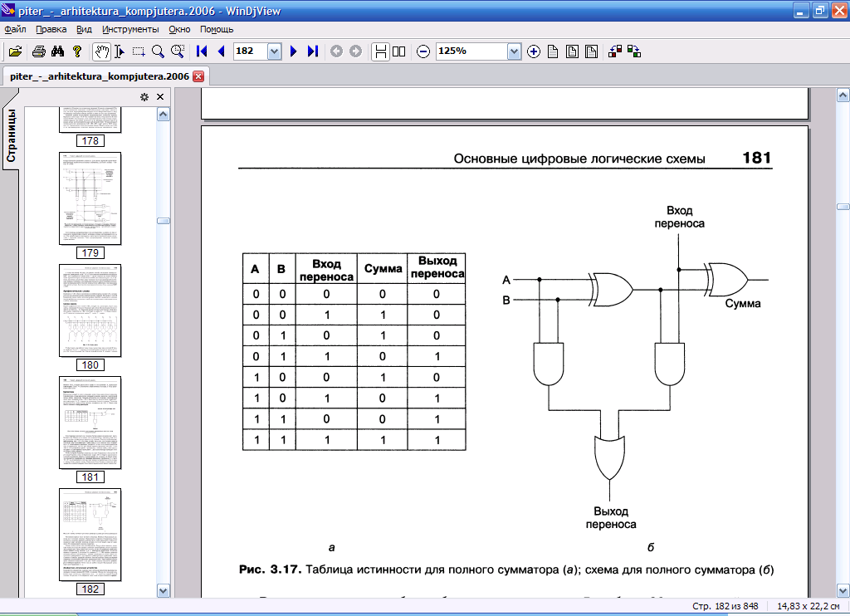
Task: Click document view scroll down arrow
Action: click(843, 590)
